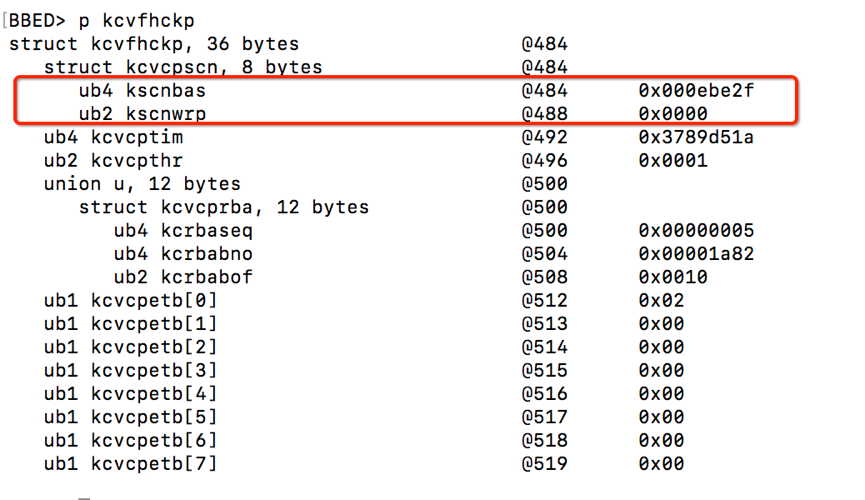The width and height of the screenshot is (865, 500).
Task: Click the 'ub4 kcvcptim' field
Action: (x=113, y=137)
